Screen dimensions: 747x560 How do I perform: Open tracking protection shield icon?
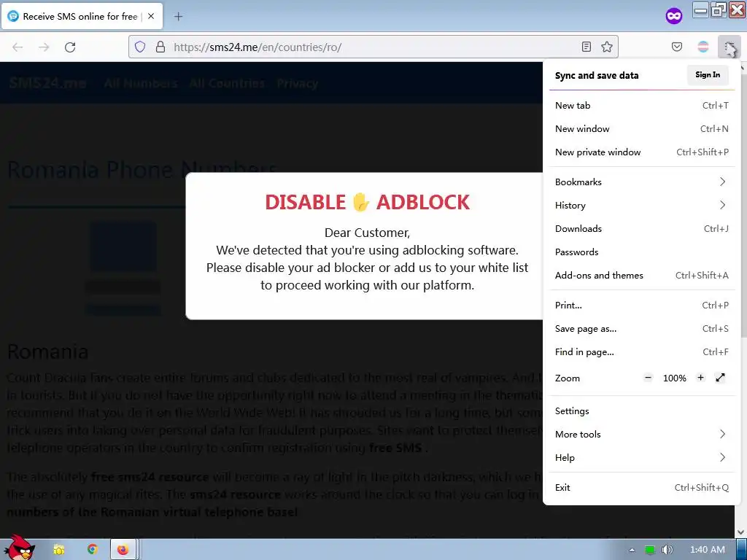[x=139, y=47]
